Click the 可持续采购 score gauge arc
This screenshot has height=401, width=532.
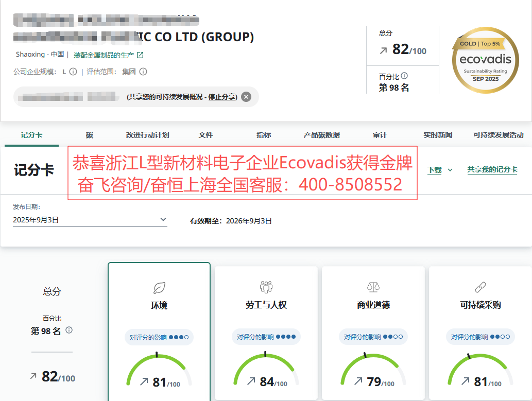(480, 369)
